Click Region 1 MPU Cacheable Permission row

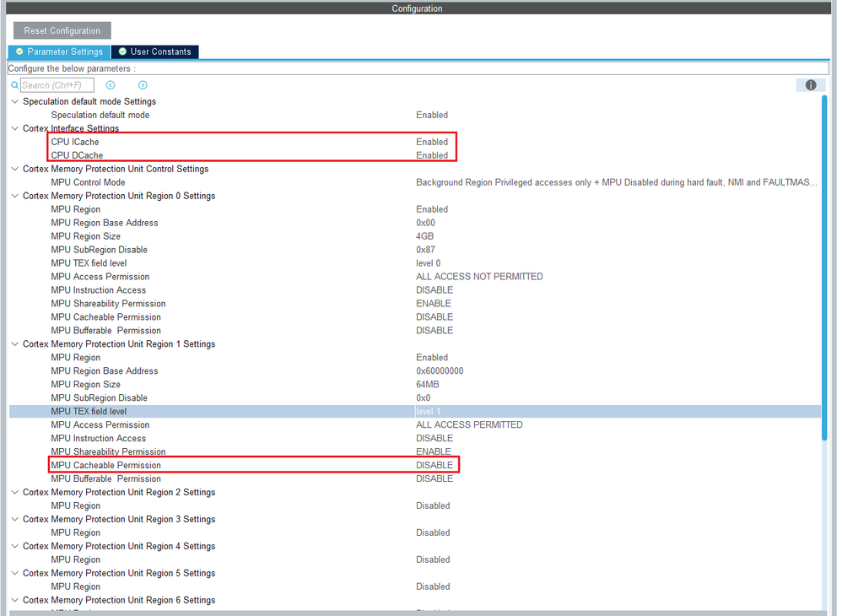[x=414, y=465]
